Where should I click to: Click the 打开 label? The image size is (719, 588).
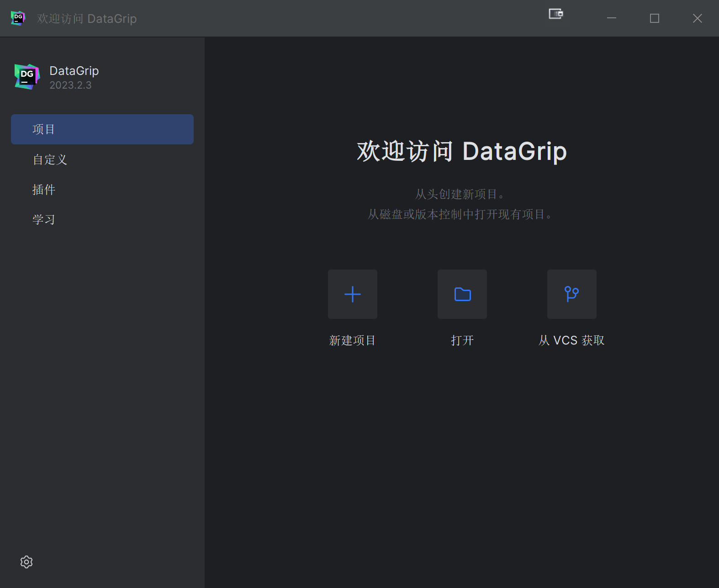tap(462, 340)
